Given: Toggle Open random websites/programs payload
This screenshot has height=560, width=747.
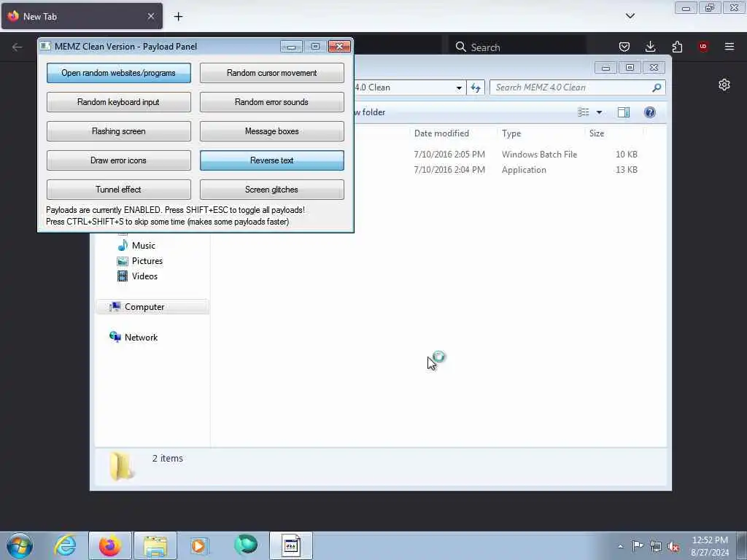Looking at the screenshot, I should [x=119, y=73].
